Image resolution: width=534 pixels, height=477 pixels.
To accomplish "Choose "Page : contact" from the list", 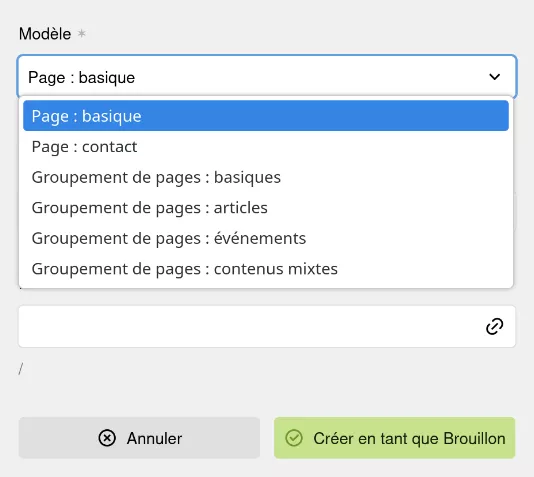I will 266,147.
